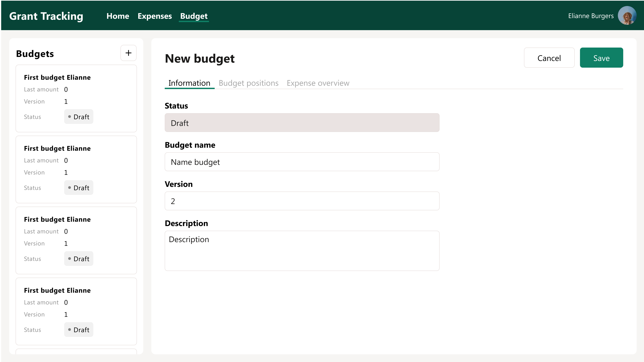644x362 pixels.
Task: Open the Expenses nav item
Action: [x=155, y=16]
